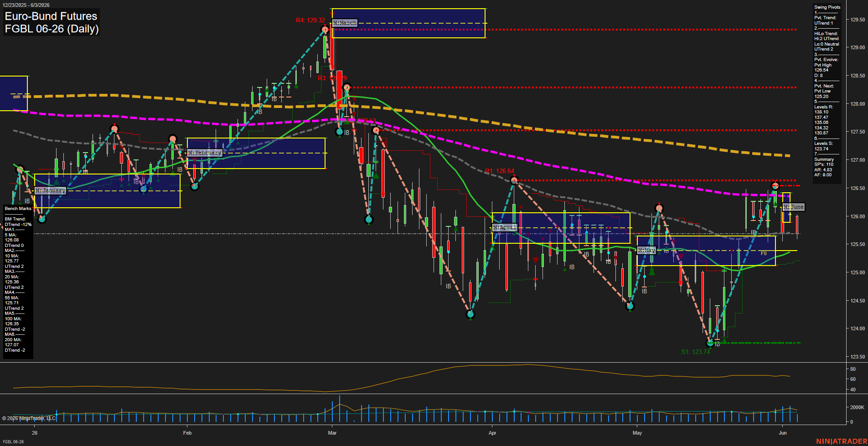Click the M:January monthly range label
Viewport: 868px width, 446px height.
(51, 190)
